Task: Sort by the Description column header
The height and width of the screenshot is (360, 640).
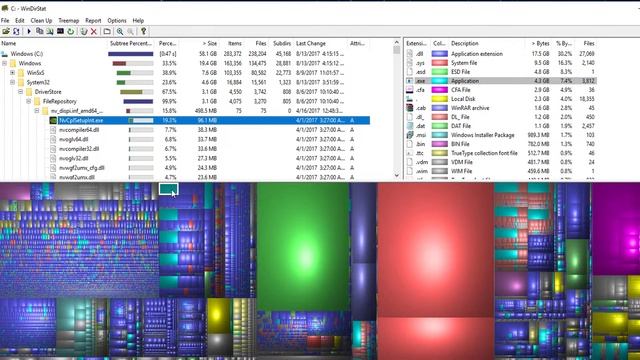Action: pos(487,43)
